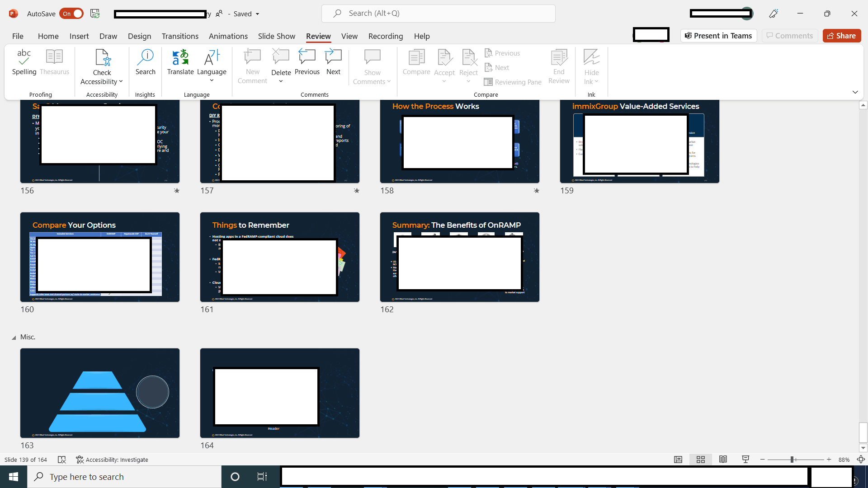The width and height of the screenshot is (868, 488).
Task: Run the Spelling check
Action: point(24,62)
